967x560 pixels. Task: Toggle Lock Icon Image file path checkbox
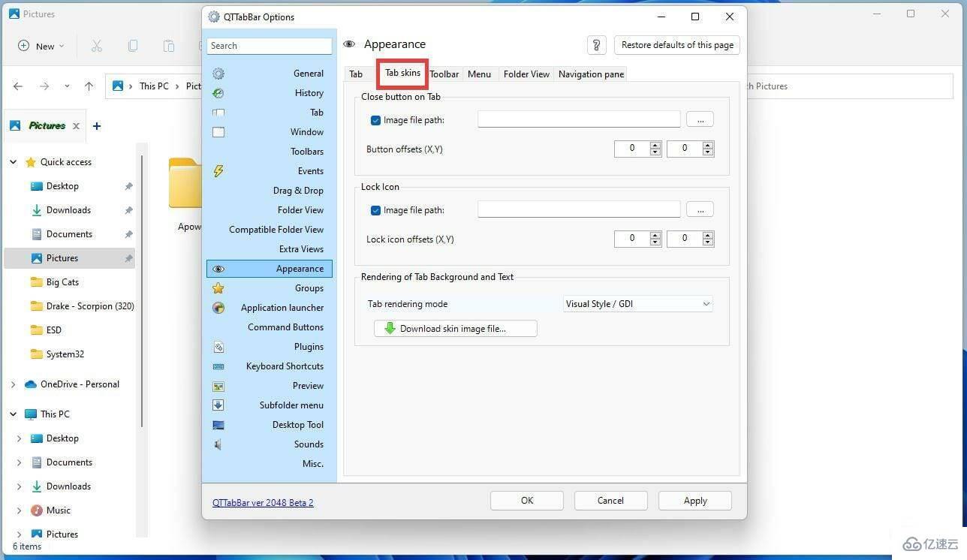click(x=375, y=210)
